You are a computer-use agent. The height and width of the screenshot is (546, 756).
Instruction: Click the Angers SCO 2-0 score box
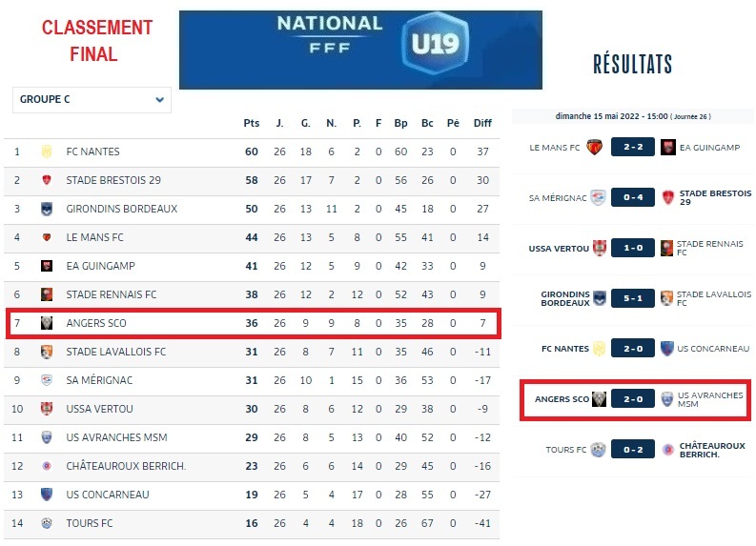633,399
